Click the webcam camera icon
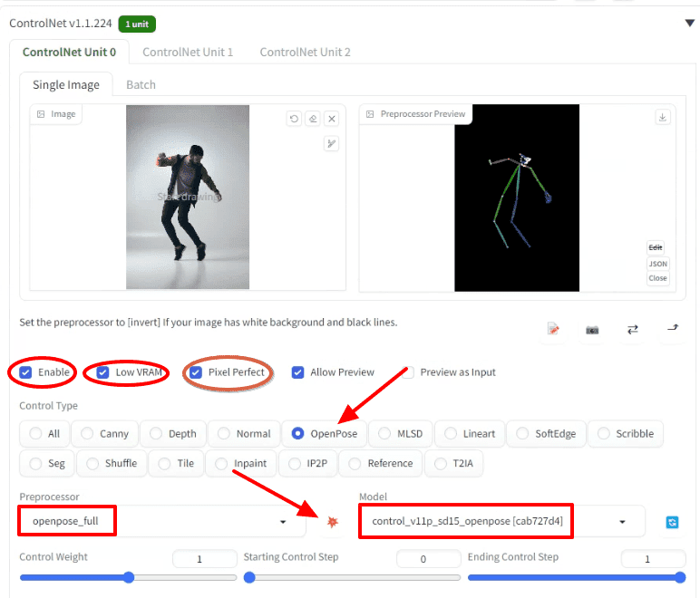This screenshot has width=700, height=598. (x=592, y=329)
